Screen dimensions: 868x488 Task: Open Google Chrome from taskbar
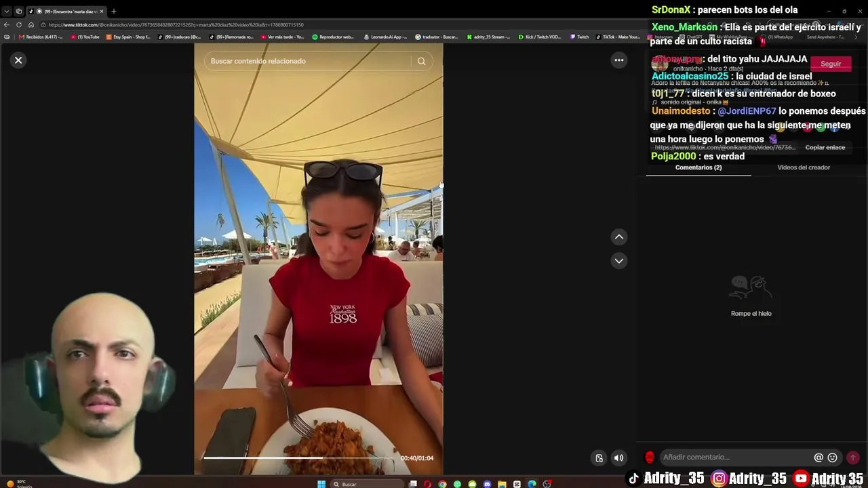click(442, 484)
